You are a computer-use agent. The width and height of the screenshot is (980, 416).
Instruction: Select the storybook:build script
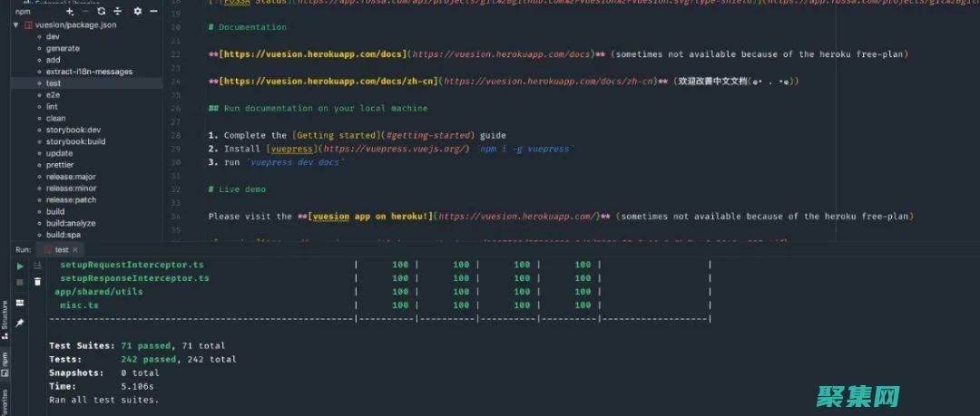(x=75, y=141)
